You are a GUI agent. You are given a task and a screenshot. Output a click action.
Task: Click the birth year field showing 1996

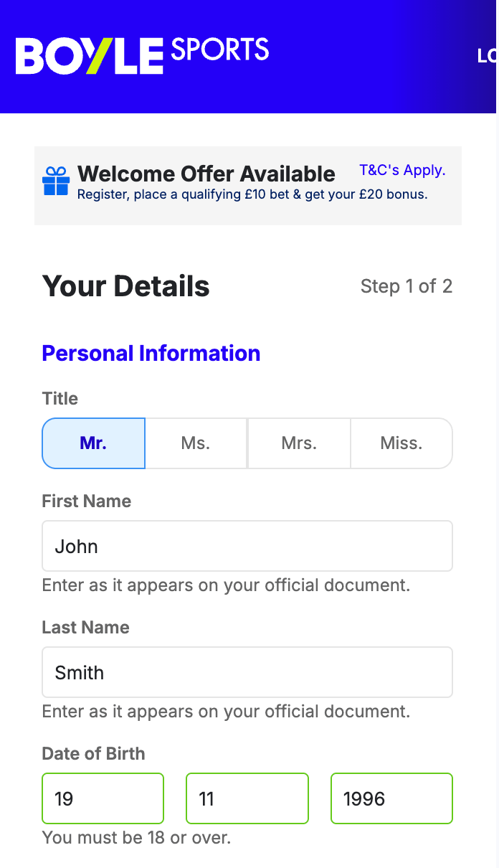(x=391, y=798)
